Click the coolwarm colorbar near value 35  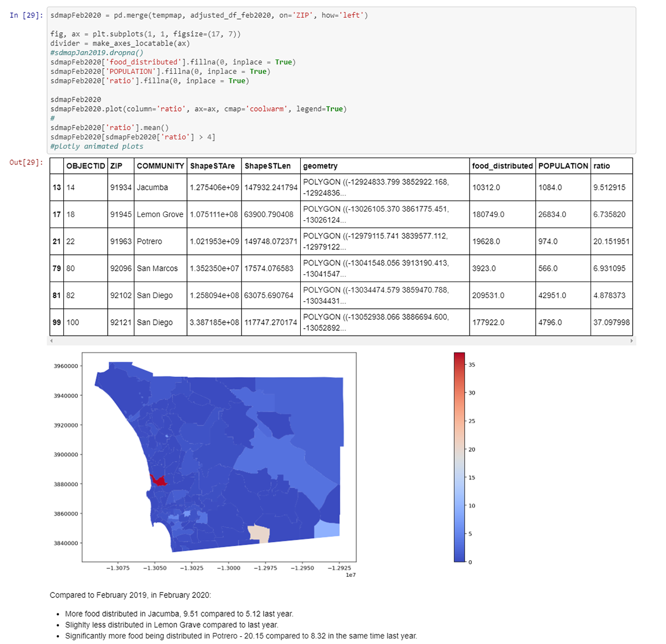point(460,365)
